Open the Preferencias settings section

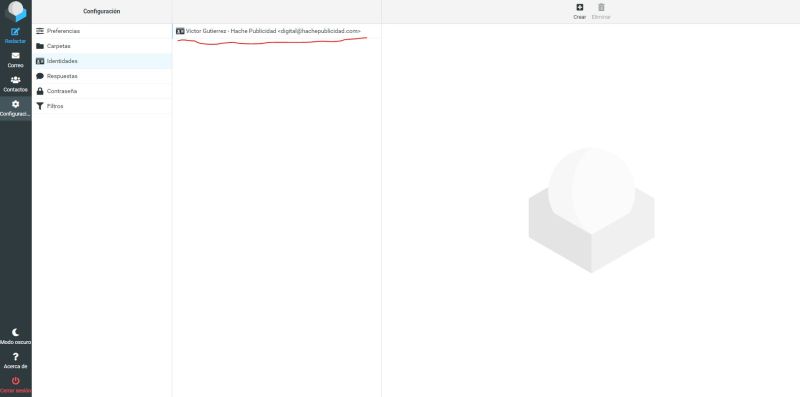[102, 31]
